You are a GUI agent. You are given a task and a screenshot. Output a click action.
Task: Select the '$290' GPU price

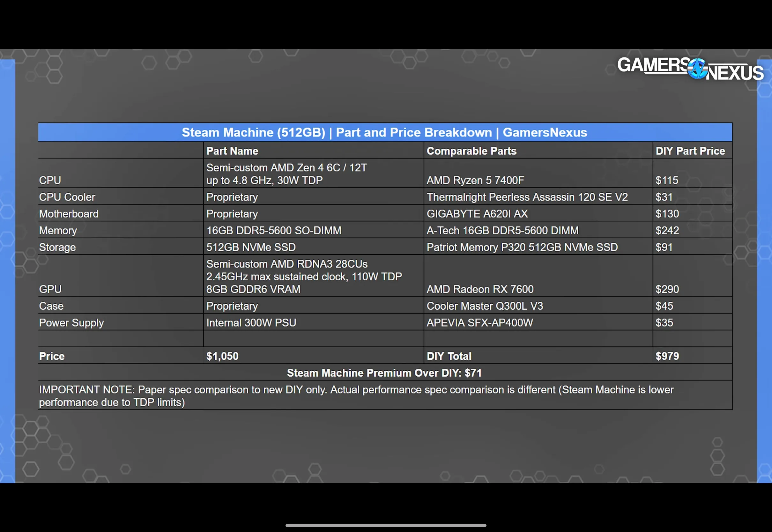point(667,289)
